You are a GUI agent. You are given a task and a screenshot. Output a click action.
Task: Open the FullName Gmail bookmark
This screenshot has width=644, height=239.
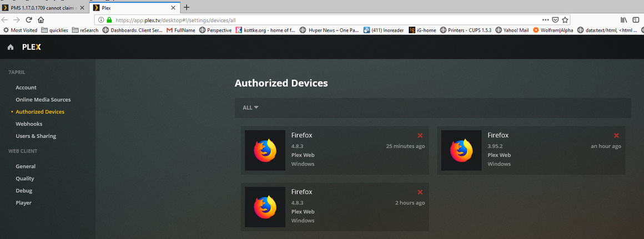[x=181, y=30]
